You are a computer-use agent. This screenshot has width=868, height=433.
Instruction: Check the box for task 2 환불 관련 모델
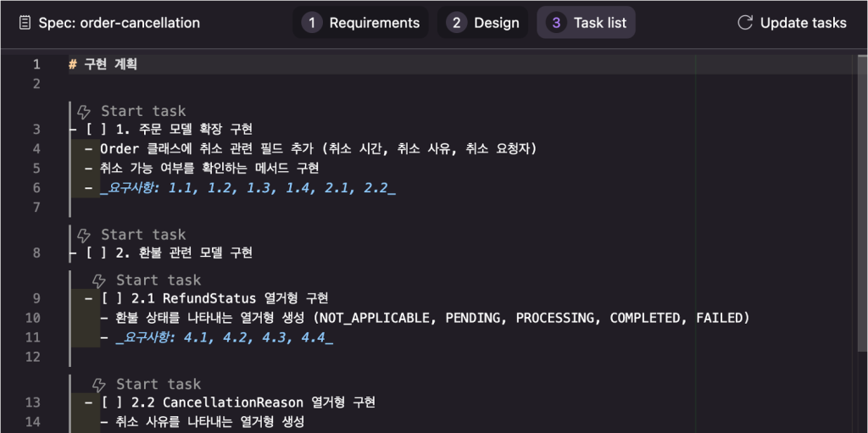96,253
